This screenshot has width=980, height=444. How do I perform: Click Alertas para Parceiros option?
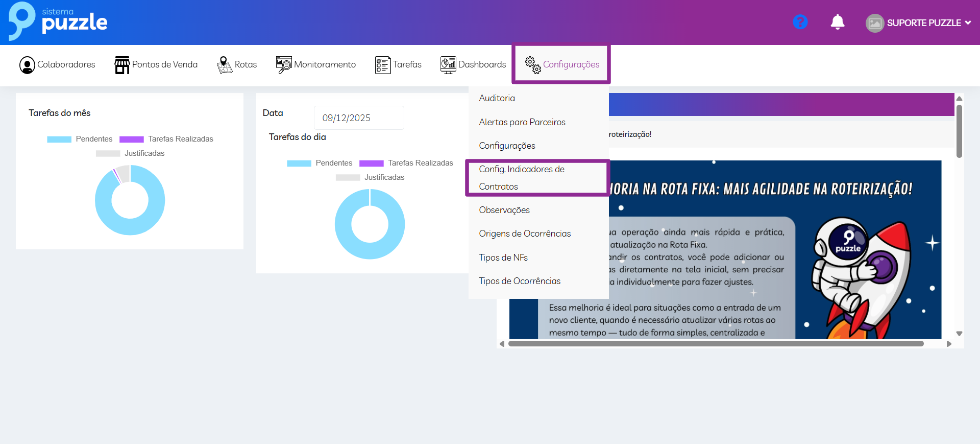click(x=522, y=122)
